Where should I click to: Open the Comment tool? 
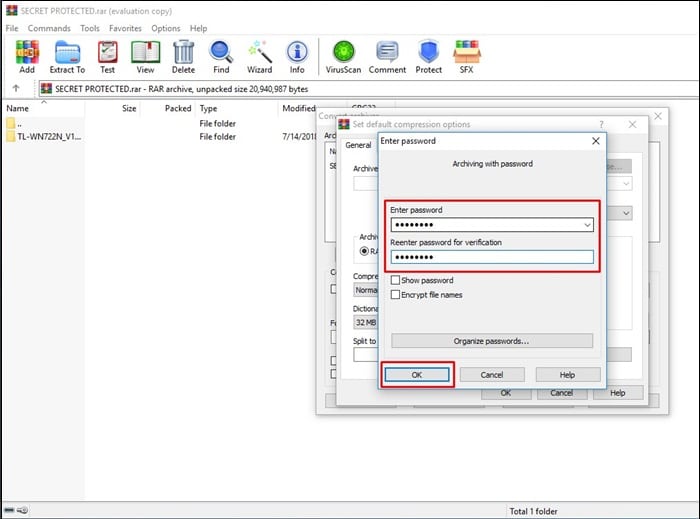pos(387,56)
